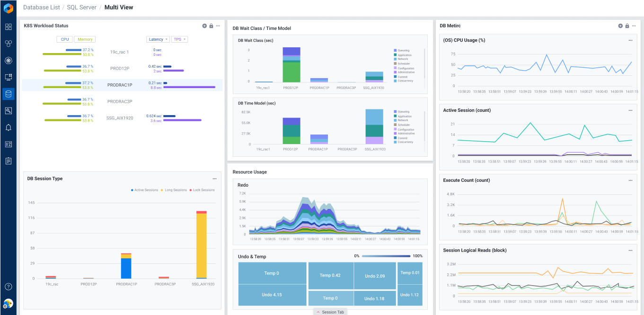Open more options for Session Logical Reads chart
The image size is (644, 315).
coord(630,251)
